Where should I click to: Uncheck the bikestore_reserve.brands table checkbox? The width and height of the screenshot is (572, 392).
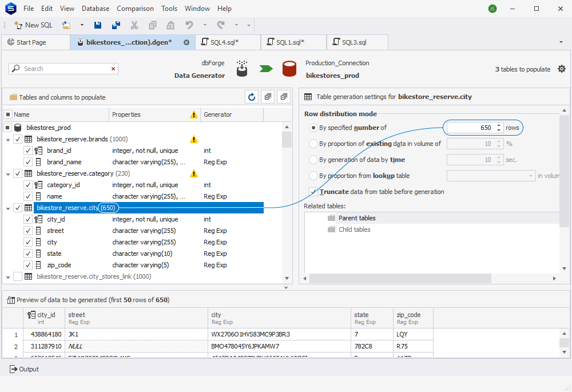(x=18, y=139)
